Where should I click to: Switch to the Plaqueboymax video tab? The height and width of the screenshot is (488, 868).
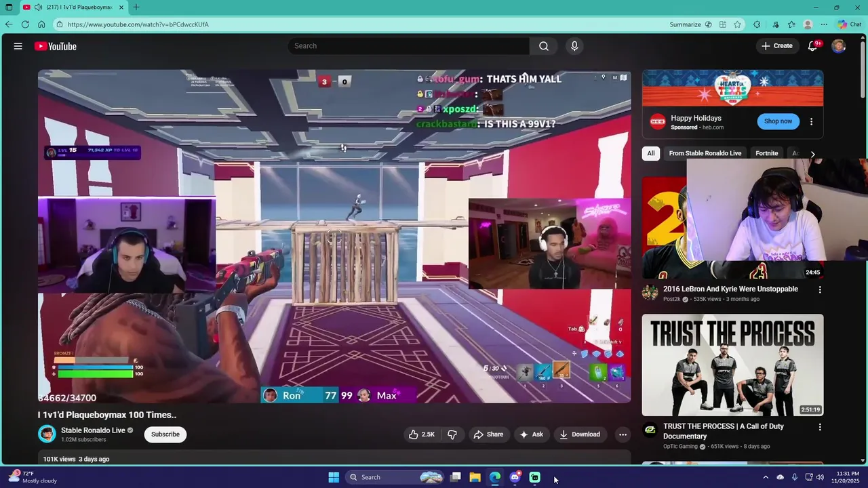tap(74, 7)
